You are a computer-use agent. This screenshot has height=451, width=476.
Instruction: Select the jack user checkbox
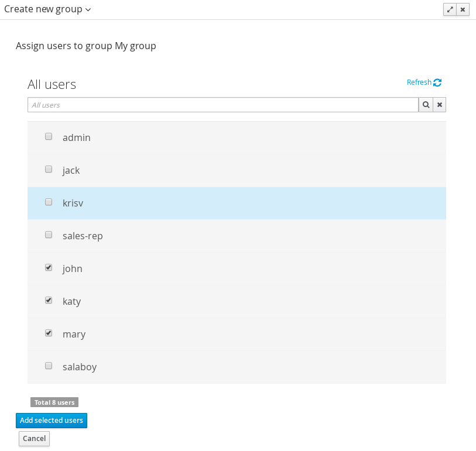coord(49,169)
